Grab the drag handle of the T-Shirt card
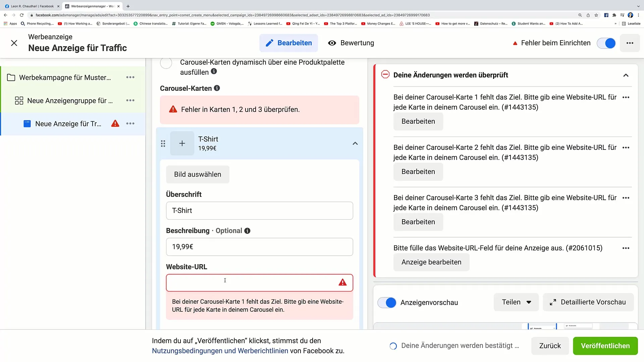The image size is (644, 362). [163, 143]
